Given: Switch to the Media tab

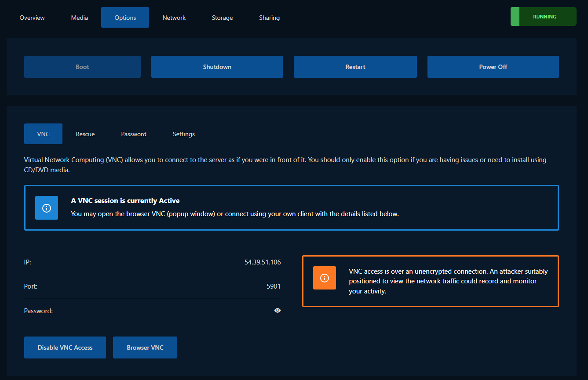Looking at the screenshot, I should click(80, 18).
